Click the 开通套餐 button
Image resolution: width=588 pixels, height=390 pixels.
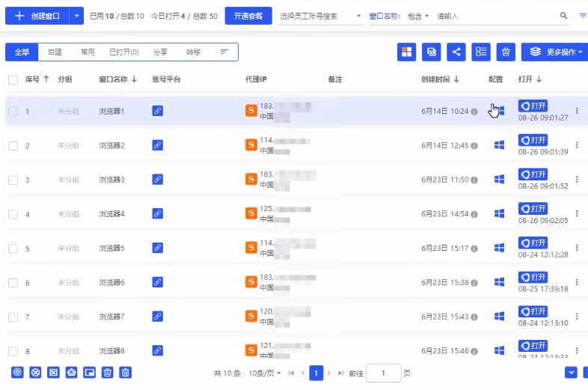[x=248, y=16]
